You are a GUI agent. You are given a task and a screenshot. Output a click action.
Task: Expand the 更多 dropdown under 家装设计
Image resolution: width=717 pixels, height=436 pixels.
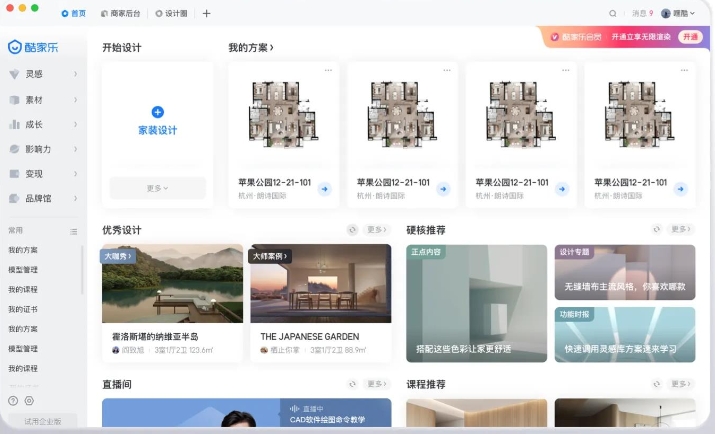tap(158, 188)
